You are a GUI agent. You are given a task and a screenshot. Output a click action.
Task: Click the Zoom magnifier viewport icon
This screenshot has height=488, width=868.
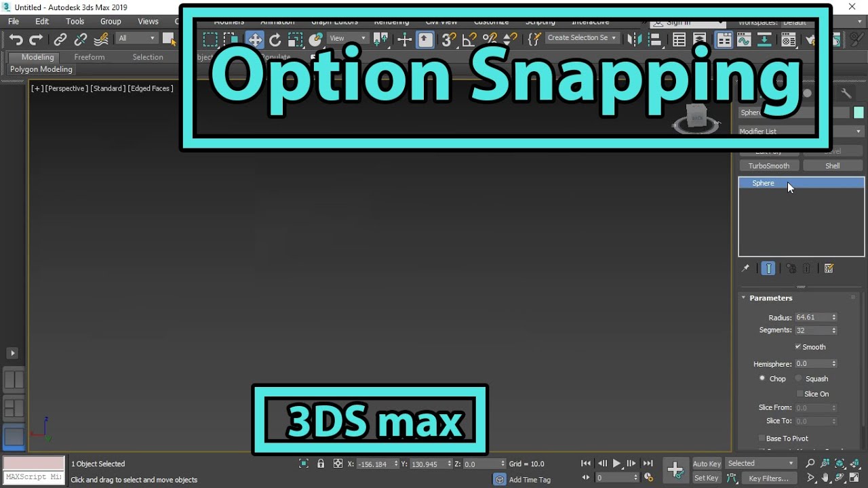coord(810,464)
